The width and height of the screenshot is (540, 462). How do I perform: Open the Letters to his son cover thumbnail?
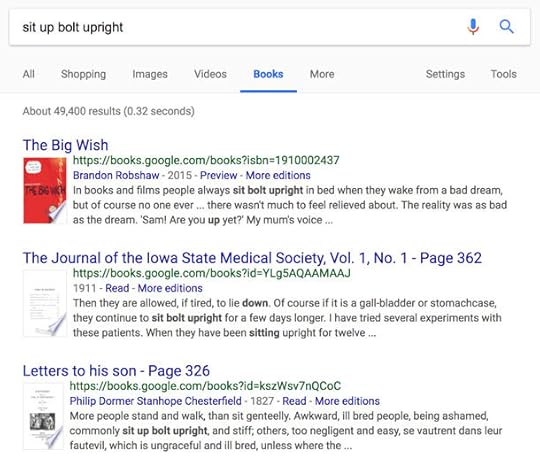[x=43, y=416]
